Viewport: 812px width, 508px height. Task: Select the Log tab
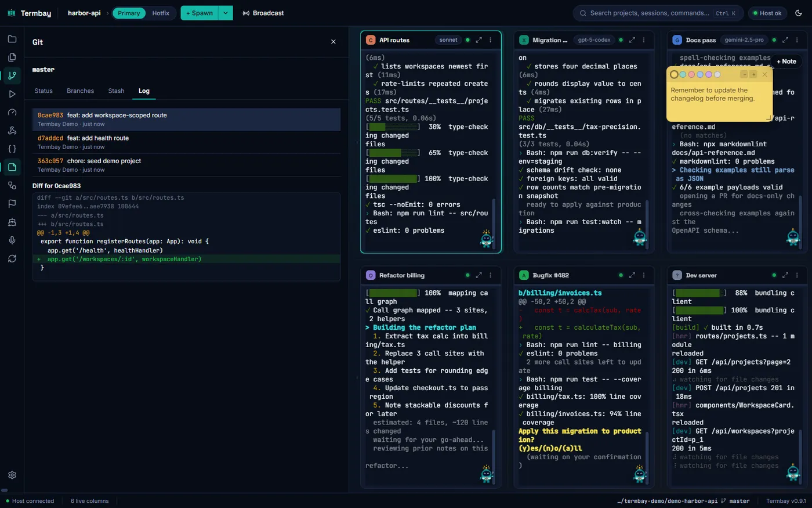[144, 91]
